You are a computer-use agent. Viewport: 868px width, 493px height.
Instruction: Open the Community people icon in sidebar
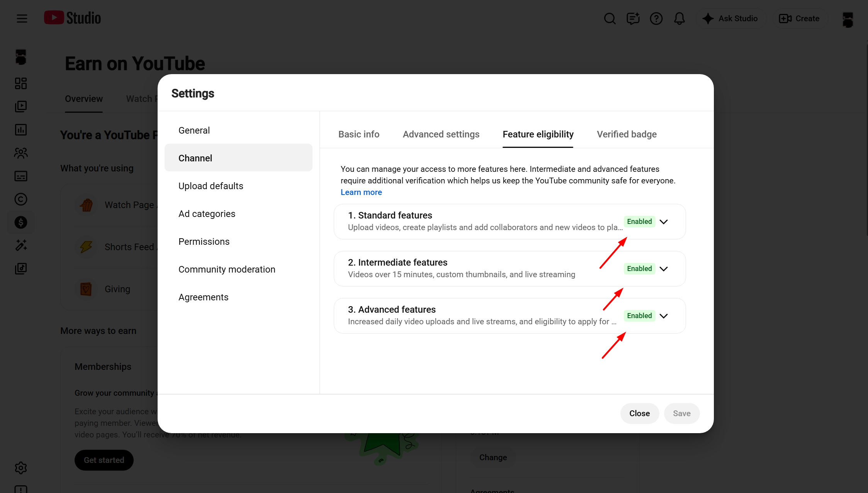point(21,153)
